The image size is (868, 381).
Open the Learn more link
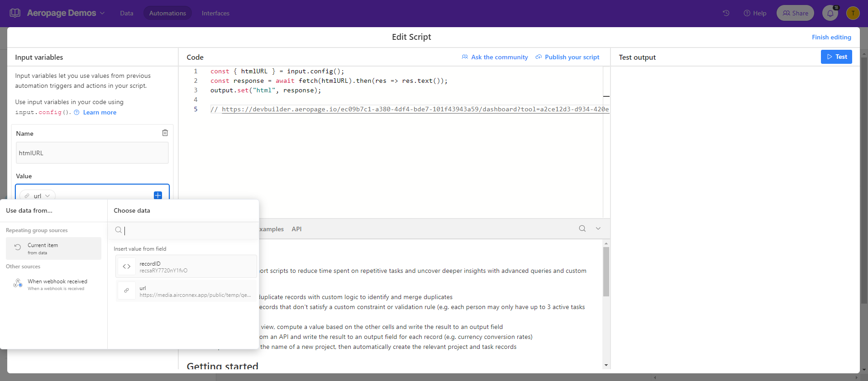coord(100,112)
